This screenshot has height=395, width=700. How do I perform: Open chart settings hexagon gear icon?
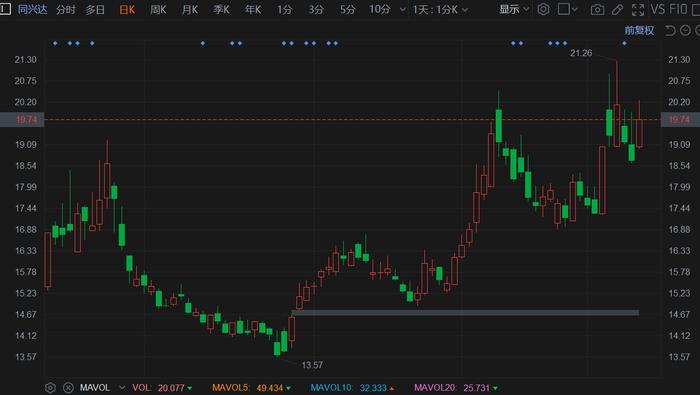[543, 9]
